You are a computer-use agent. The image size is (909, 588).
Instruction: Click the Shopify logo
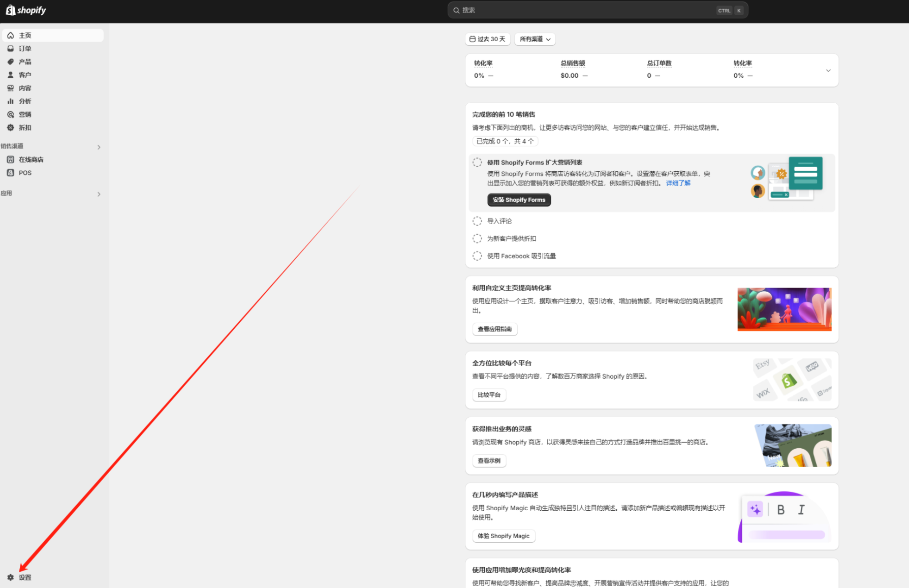tap(26, 10)
